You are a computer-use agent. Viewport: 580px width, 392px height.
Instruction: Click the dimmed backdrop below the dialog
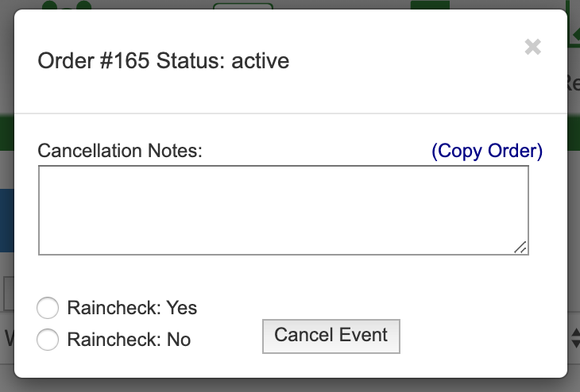pos(290,385)
